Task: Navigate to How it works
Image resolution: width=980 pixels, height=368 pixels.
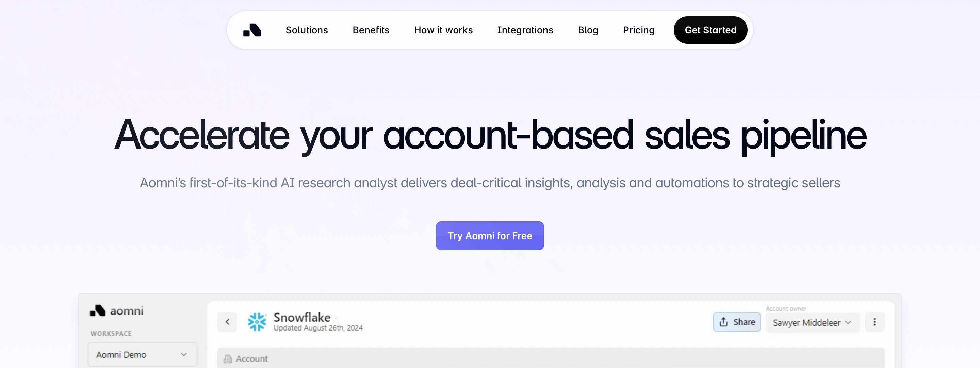Action: (x=443, y=30)
